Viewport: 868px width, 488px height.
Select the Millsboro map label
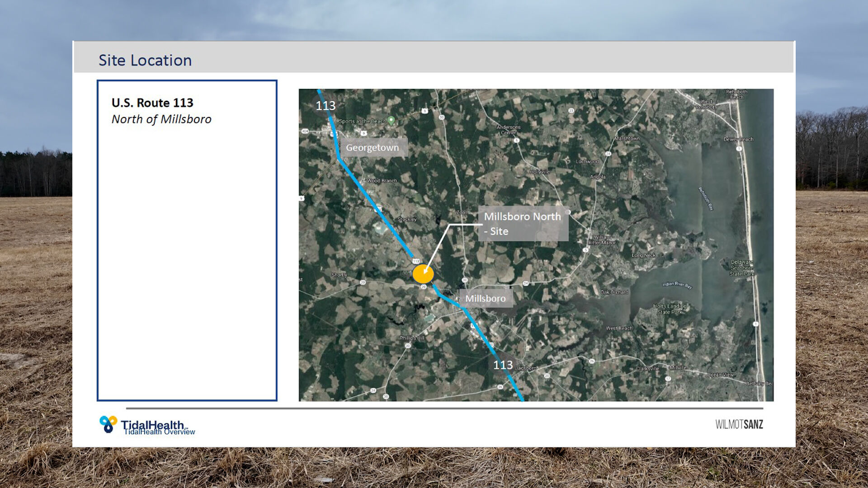point(486,299)
